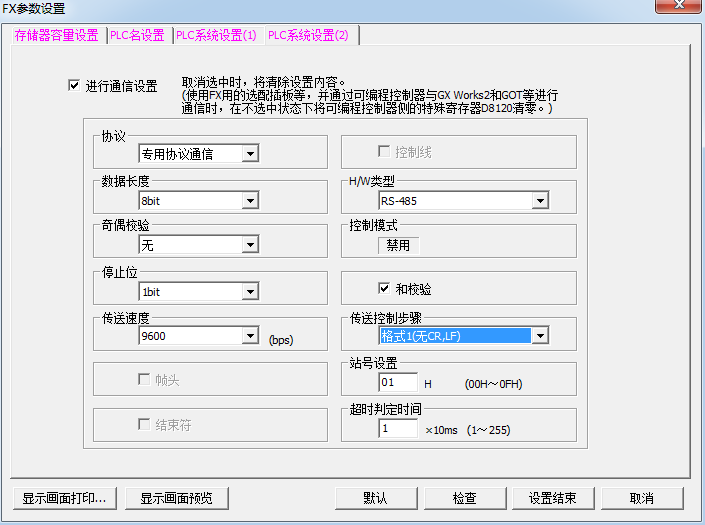The width and height of the screenshot is (705, 525).
Task: Click the 显示画面打印 button
Action: point(64,498)
